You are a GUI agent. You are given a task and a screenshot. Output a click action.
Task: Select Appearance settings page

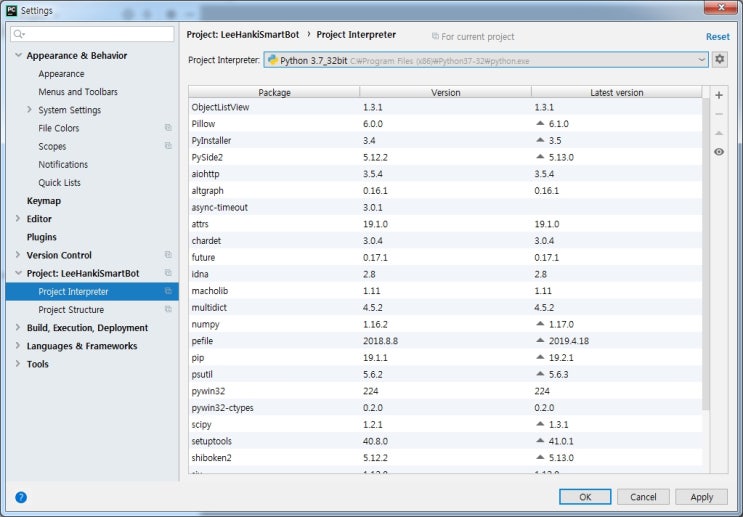61,74
